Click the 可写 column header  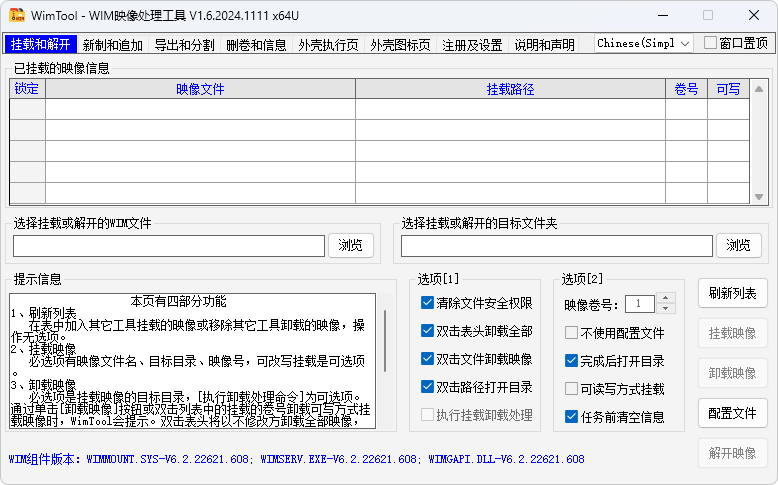pos(728,89)
